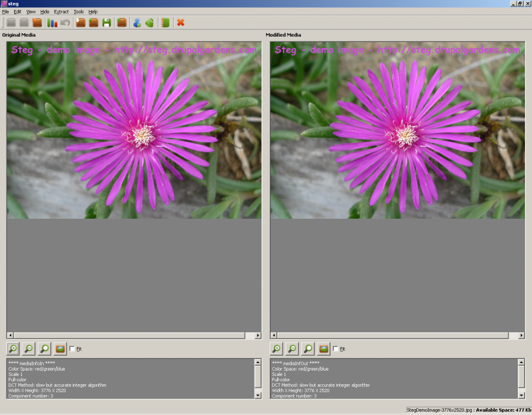This screenshot has height=415, width=532.
Task: Restore down the steg window
Action: click(x=520, y=4)
